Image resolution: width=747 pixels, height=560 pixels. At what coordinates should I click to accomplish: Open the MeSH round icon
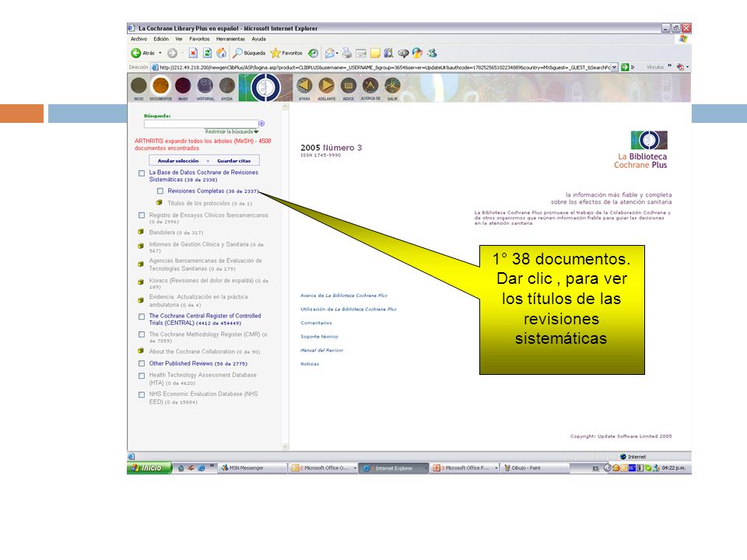pos(183,86)
